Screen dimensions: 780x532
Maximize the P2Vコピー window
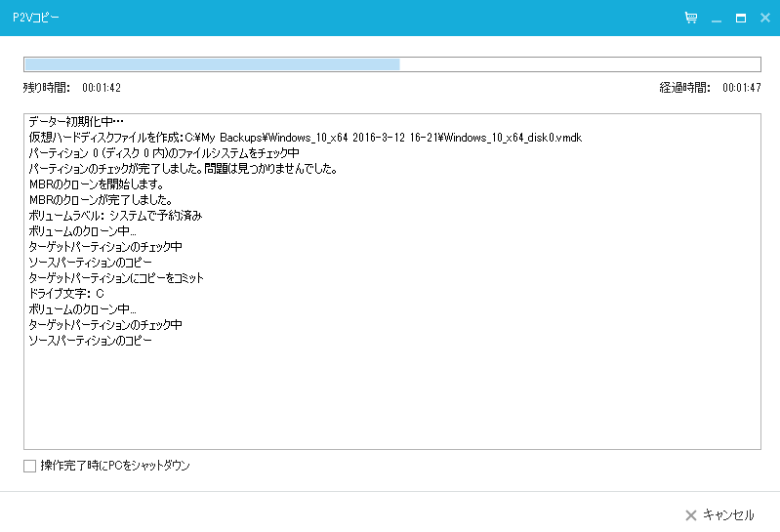click(x=741, y=18)
